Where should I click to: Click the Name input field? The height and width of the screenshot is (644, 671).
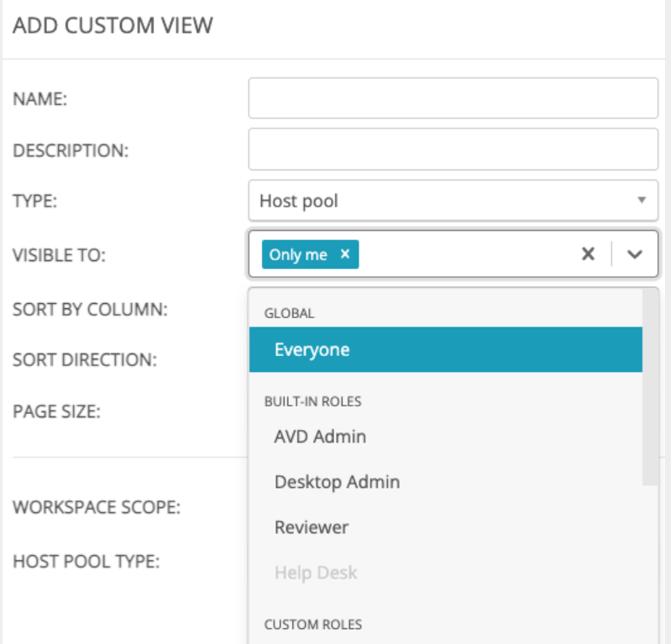(x=453, y=98)
